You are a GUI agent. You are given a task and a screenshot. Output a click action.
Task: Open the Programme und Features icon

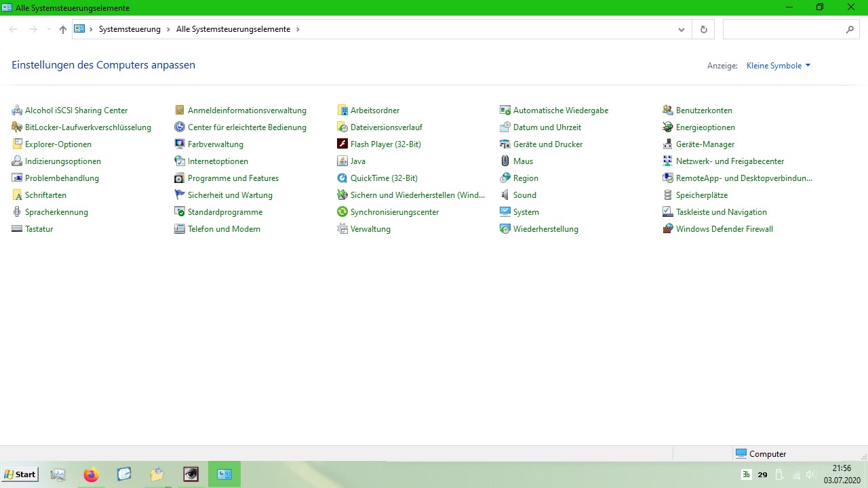(x=180, y=178)
